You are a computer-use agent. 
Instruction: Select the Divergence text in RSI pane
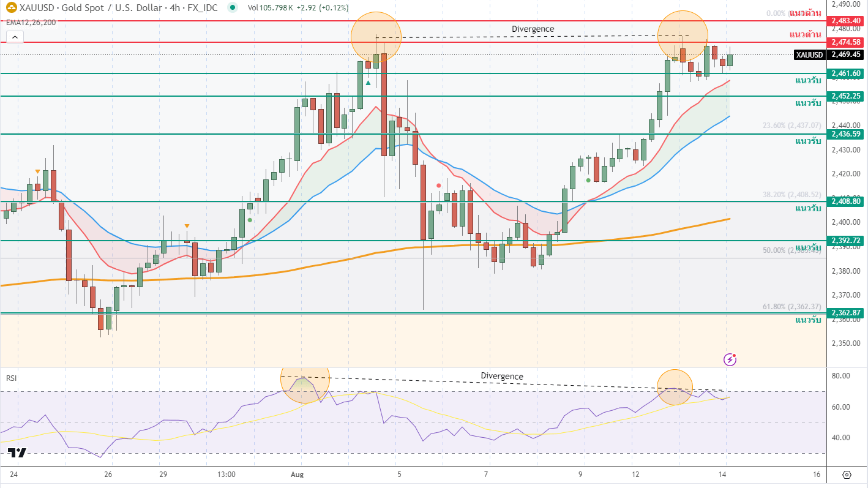502,376
